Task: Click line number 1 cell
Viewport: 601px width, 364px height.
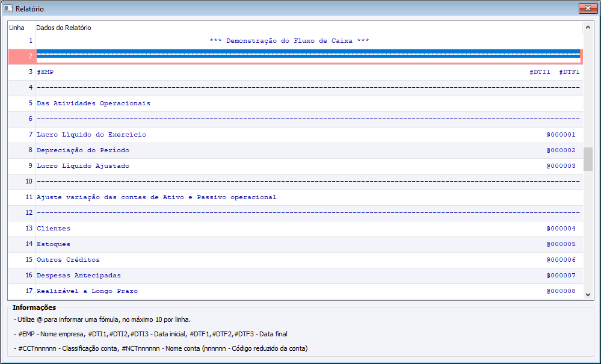Action: (x=22, y=41)
